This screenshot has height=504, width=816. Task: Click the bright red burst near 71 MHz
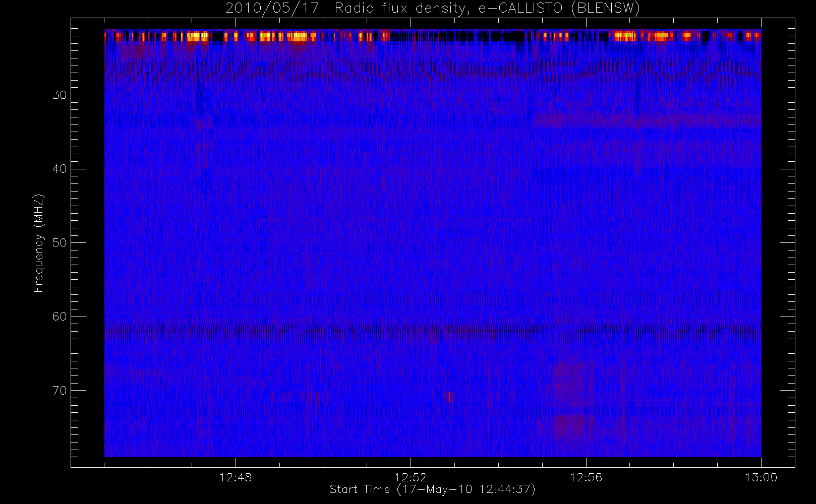pos(450,397)
